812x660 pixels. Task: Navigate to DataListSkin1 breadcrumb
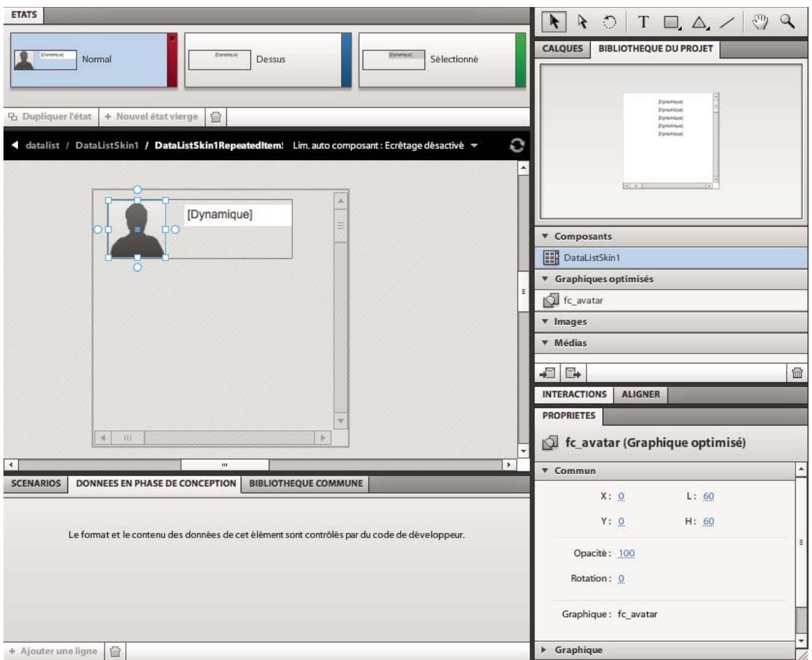pyautogui.click(x=107, y=146)
